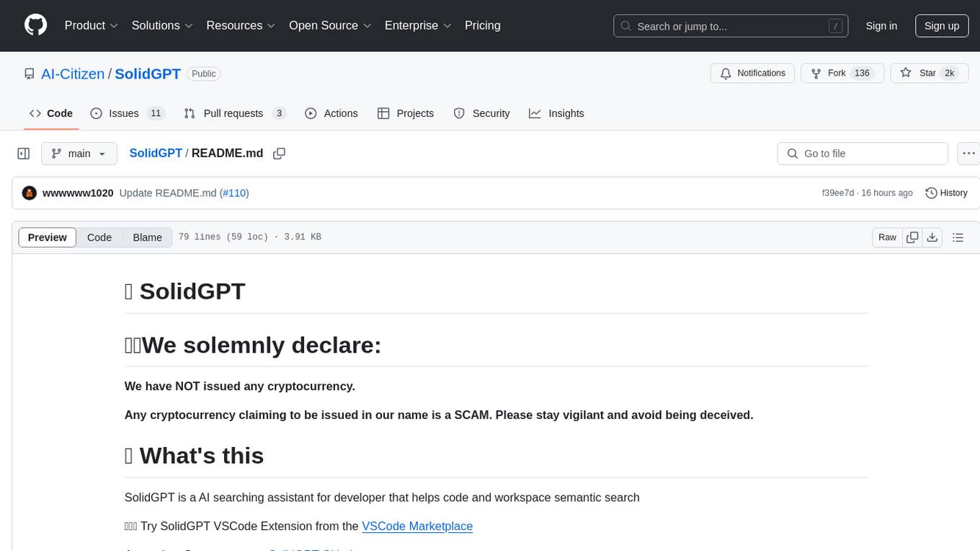Click the "What's this" heading
The height and width of the screenshot is (551, 980).
pos(195,456)
